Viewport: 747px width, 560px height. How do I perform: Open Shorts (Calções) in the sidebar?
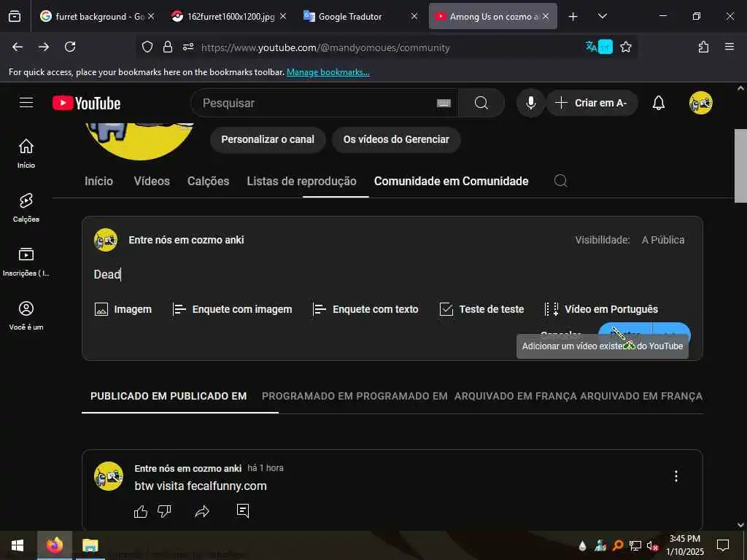tap(26, 208)
